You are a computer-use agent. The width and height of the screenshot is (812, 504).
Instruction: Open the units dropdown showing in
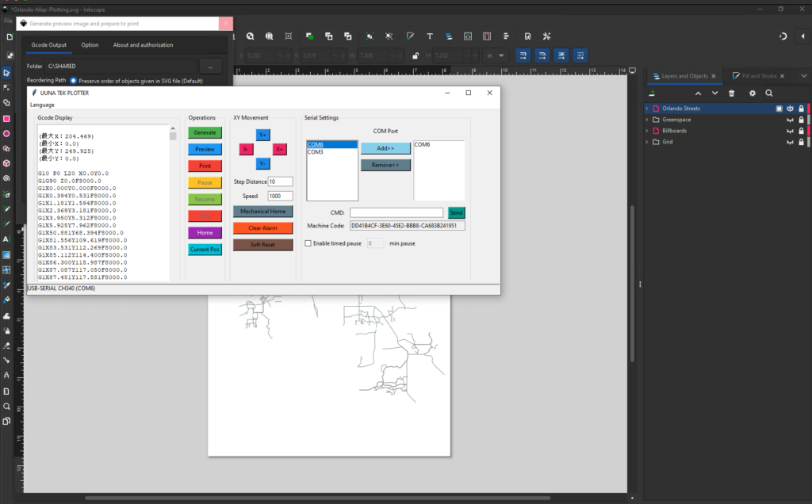(495, 55)
